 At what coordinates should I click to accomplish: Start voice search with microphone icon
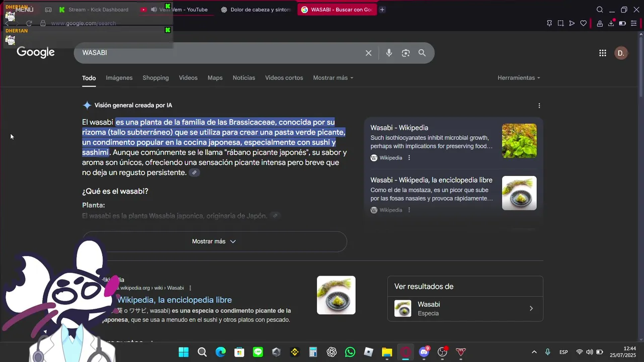click(x=389, y=53)
